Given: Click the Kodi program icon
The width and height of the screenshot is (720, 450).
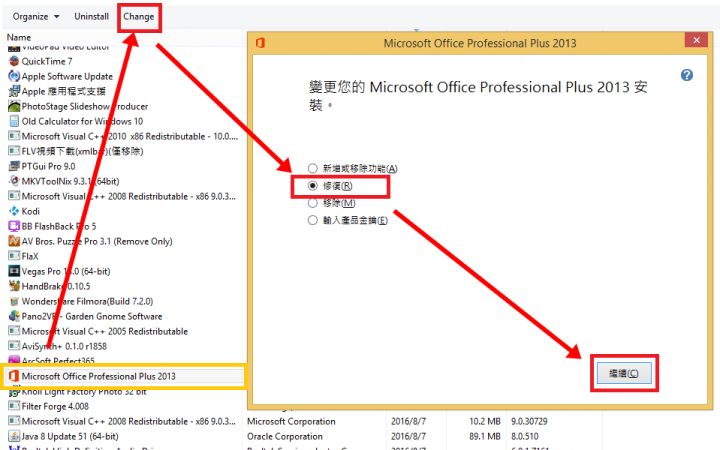Looking at the screenshot, I should pos(14,211).
